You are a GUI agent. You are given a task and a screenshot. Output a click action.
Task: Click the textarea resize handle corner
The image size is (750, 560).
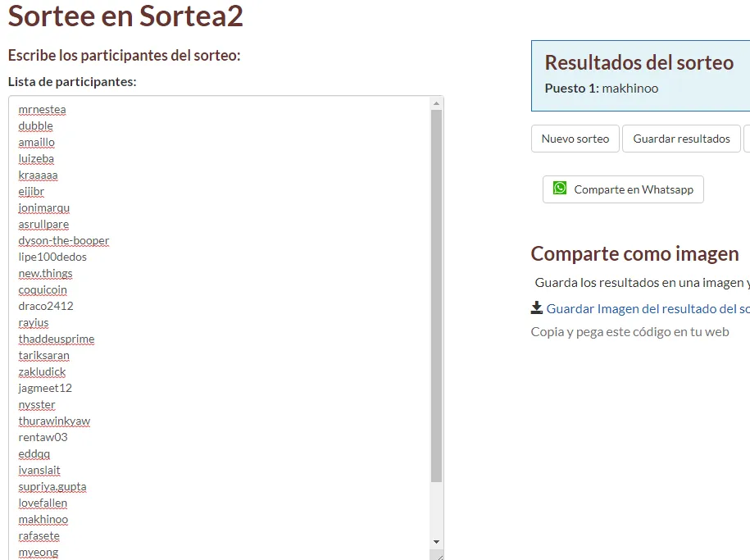(x=440, y=557)
